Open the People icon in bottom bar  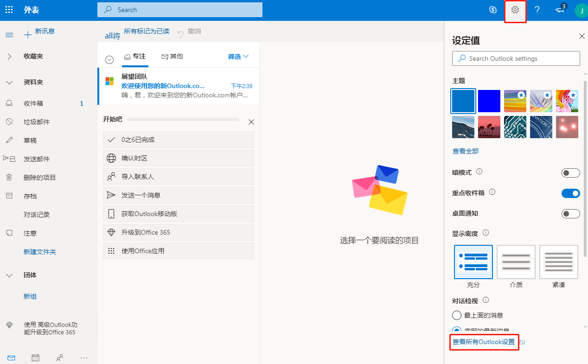pos(59,358)
